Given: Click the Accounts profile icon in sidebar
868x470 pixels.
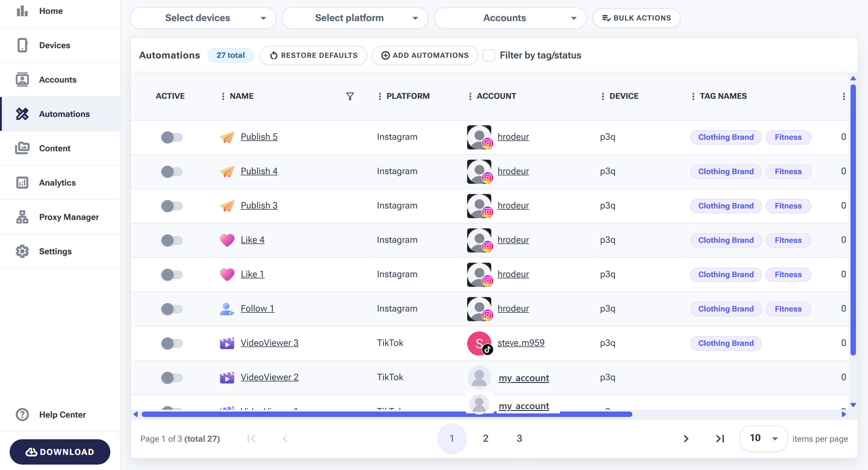Looking at the screenshot, I should tap(22, 80).
